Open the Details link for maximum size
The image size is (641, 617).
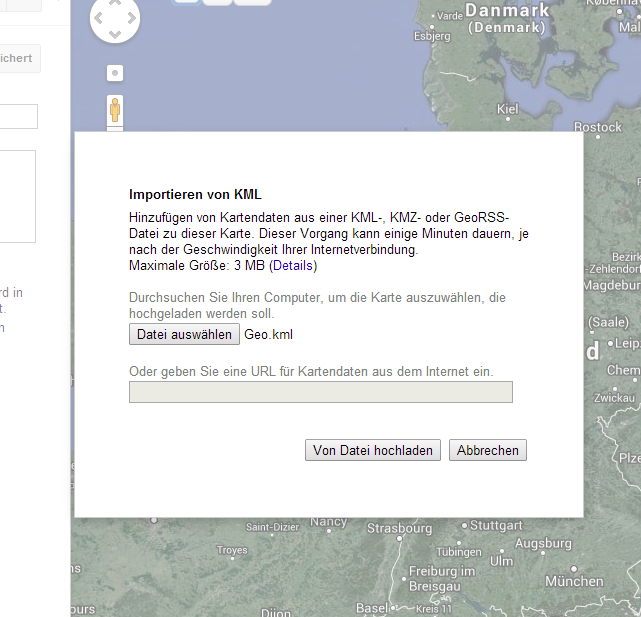[292, 266]
